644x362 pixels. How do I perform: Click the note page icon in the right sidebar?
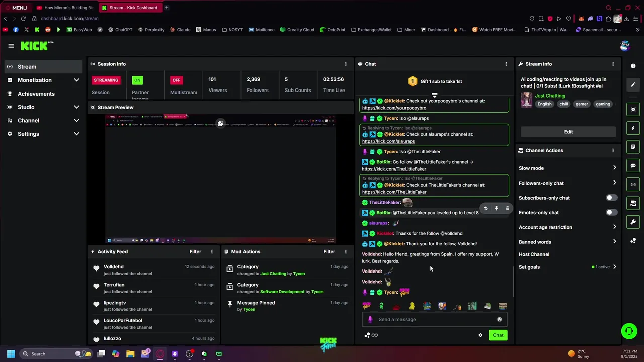(x=633, y=147)
